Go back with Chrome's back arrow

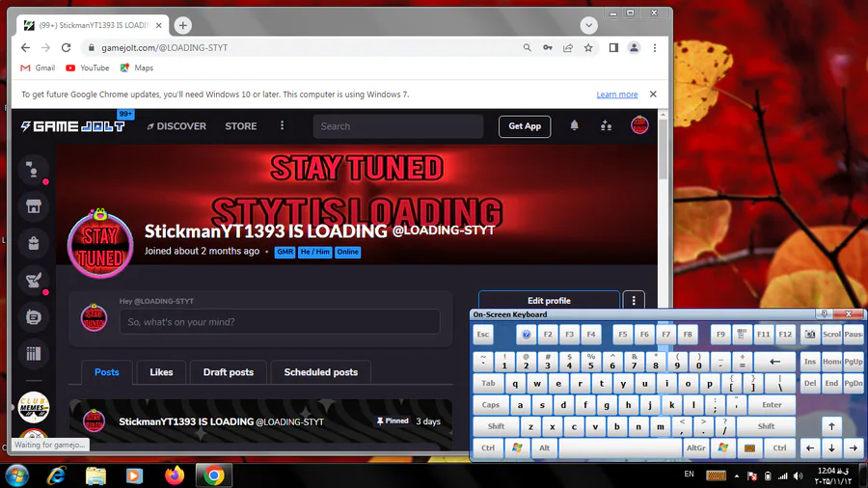[x=25, y=47]
